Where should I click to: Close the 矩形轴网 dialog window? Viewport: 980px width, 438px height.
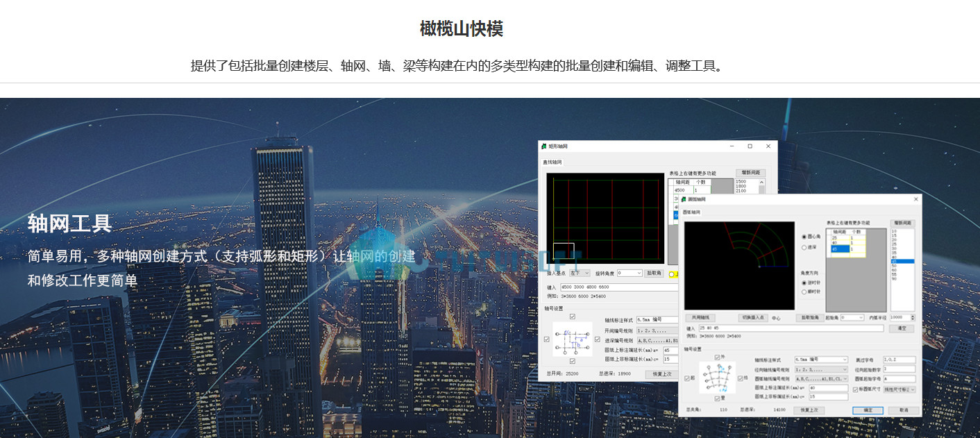[x=768, y=146]
